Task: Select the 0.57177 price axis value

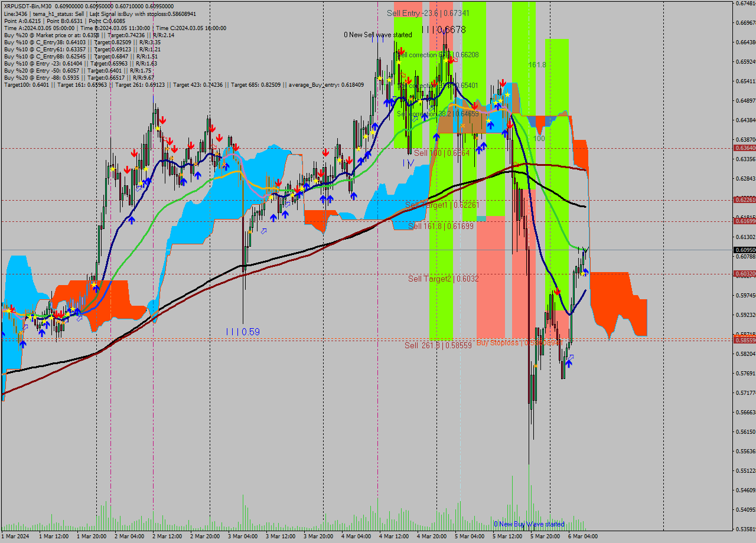Action: pos(745,392)
